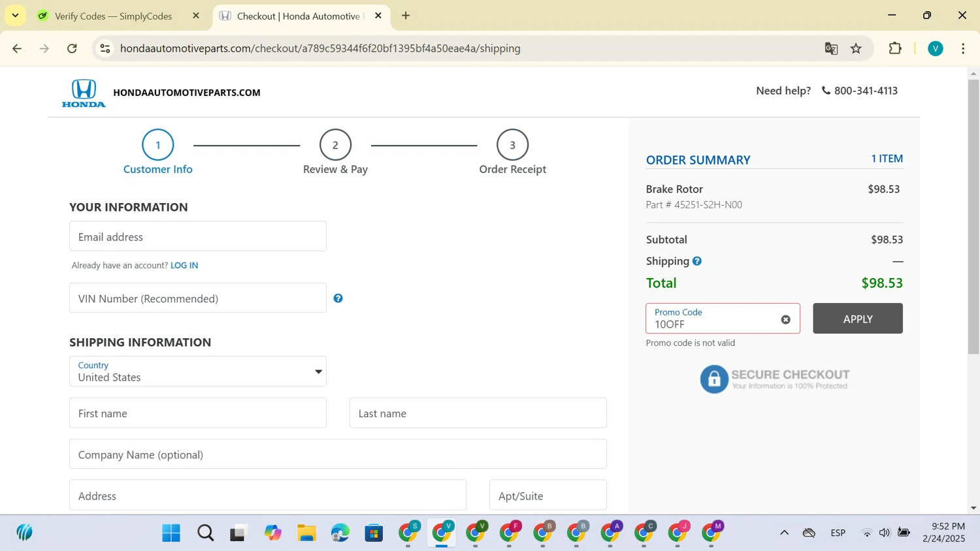Click the APPLY promo button
980x551 pixels.
858,319
